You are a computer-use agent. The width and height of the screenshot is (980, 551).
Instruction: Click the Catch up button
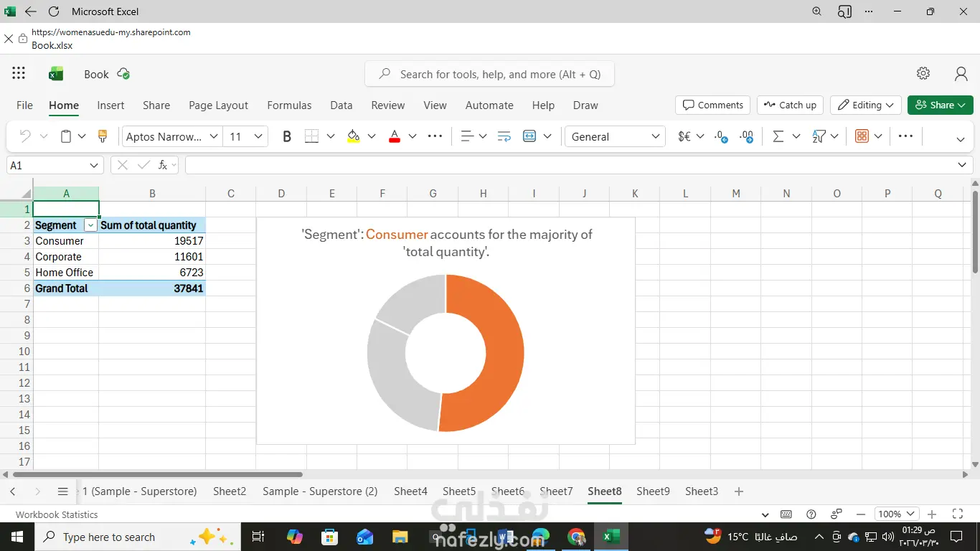[790, 105]
